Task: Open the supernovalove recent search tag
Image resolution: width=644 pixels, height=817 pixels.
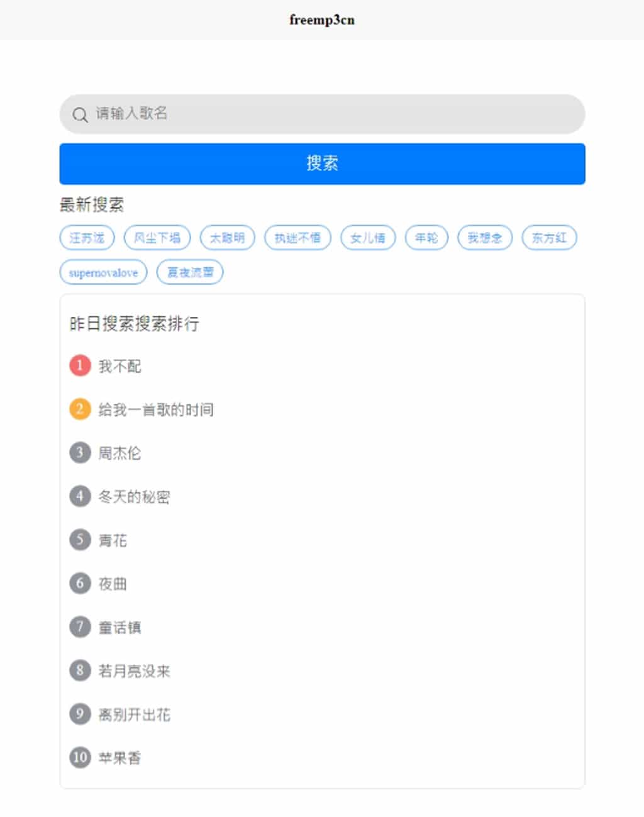Action: [103, 272]
